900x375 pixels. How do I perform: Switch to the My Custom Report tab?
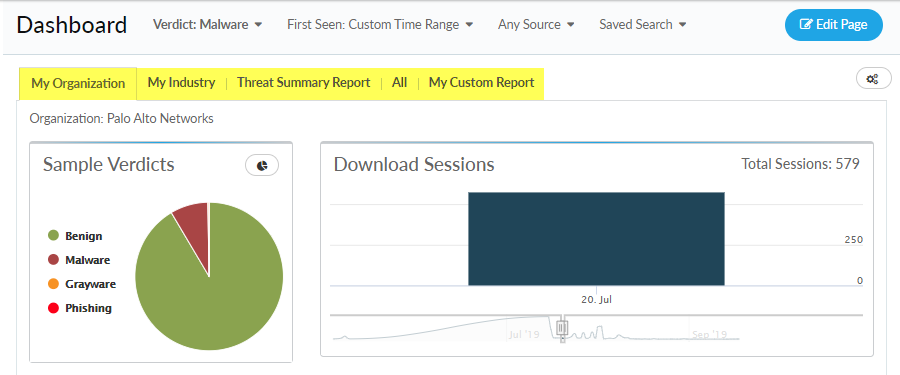(482, 83)
